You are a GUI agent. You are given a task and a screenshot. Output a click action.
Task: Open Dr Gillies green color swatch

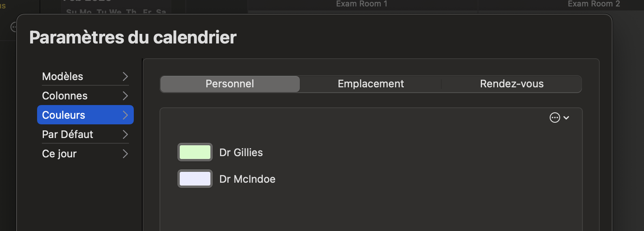195,152
